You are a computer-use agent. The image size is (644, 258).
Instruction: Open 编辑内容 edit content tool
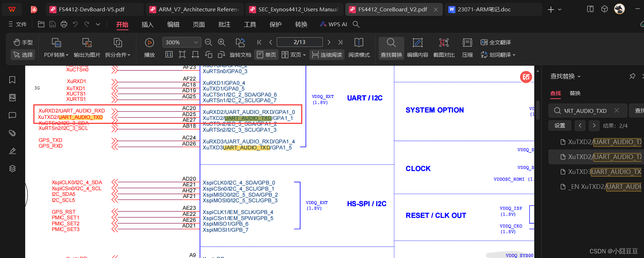point(417,48)
